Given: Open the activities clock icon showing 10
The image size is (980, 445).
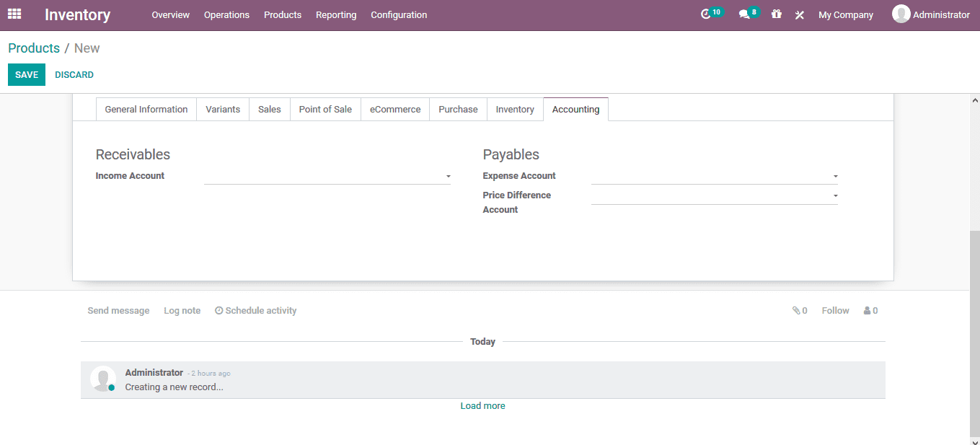Looking at the screenshot, I should coord(709,13).
